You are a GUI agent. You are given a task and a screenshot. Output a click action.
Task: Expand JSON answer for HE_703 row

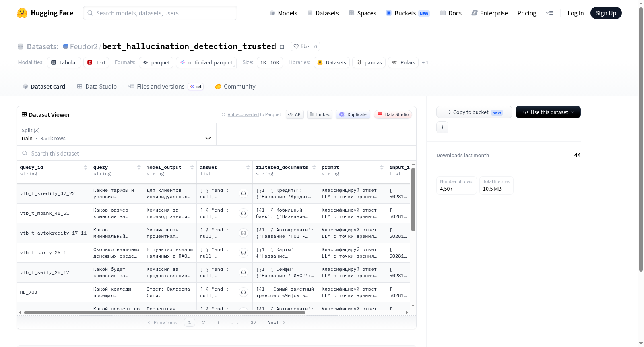(x=244, y=292)
